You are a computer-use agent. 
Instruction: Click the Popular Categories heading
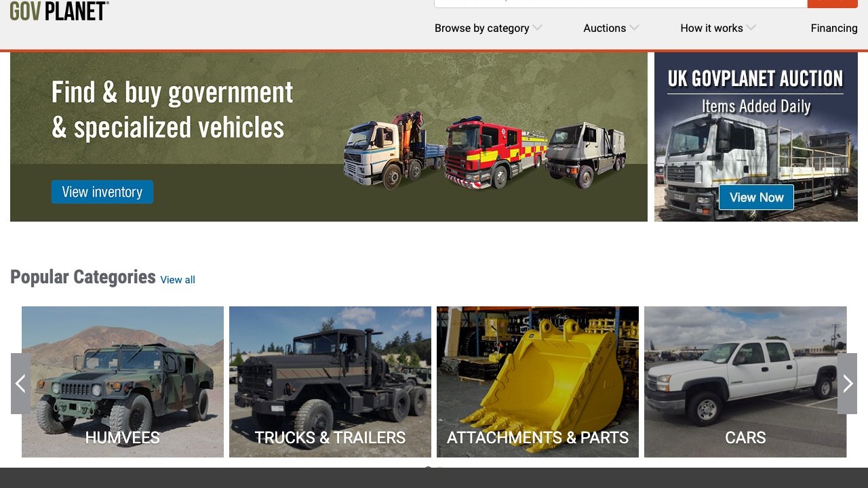pos(83,277)
